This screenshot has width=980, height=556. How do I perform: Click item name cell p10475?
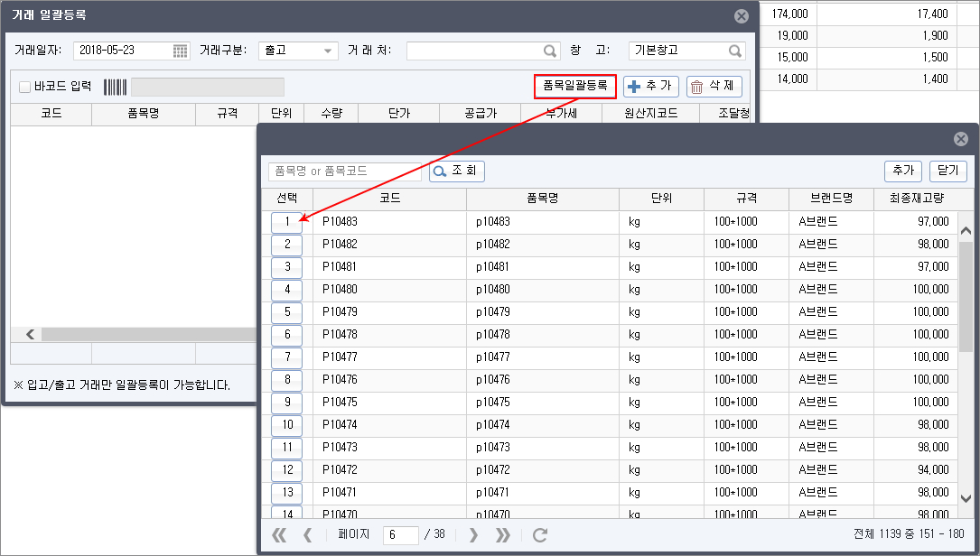point(543,402)
